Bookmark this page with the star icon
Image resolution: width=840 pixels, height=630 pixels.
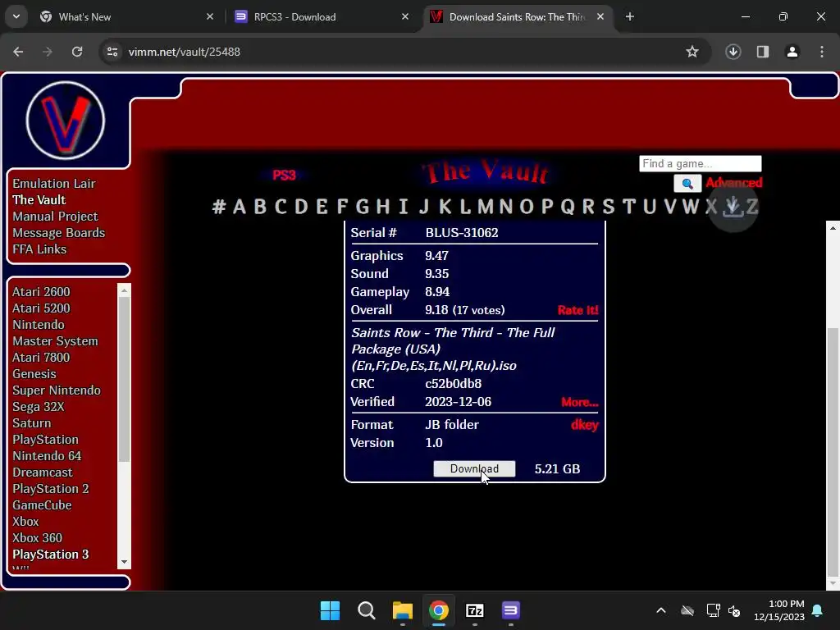pyautogui.click(x=692, y=52)
